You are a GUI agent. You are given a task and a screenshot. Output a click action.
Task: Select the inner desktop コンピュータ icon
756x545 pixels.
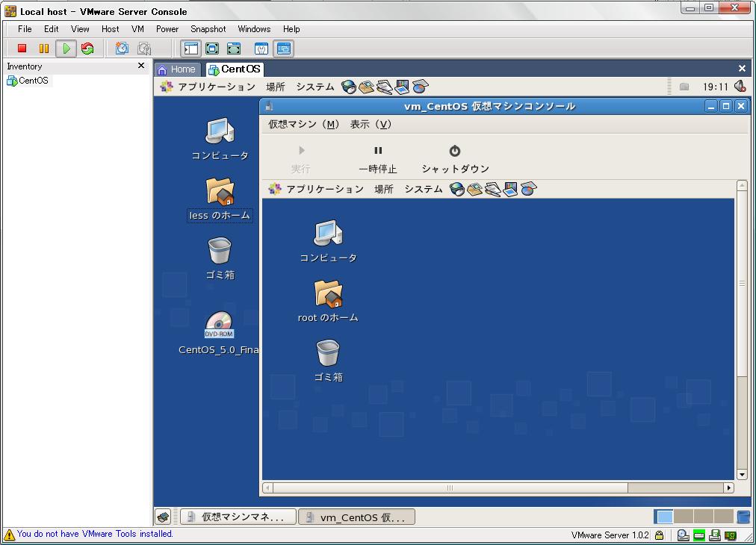(329, 241)
